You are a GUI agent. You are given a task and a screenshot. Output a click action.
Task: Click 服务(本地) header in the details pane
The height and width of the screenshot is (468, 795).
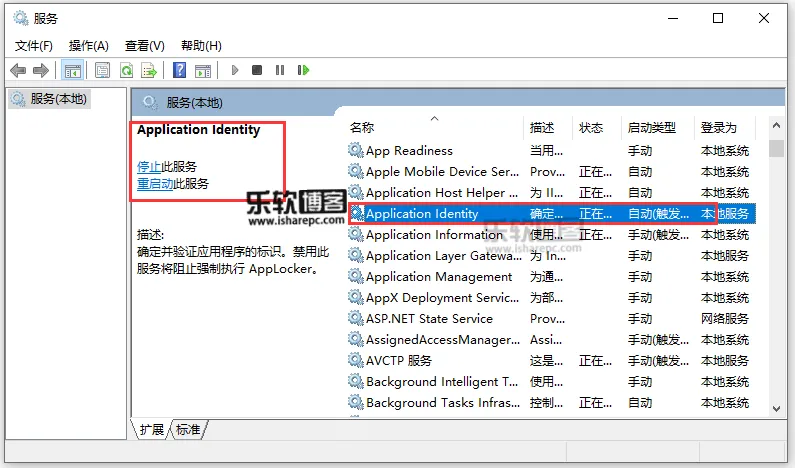[194, 103]
